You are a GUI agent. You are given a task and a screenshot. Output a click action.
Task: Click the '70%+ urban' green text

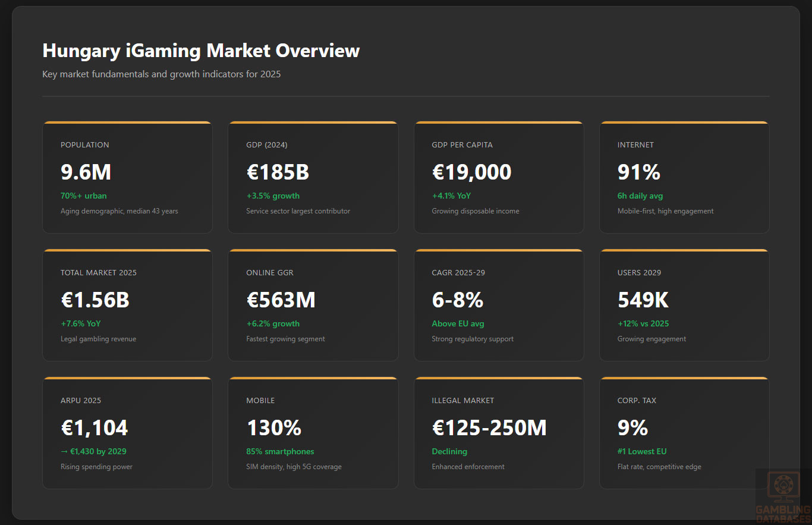[84, 196]
